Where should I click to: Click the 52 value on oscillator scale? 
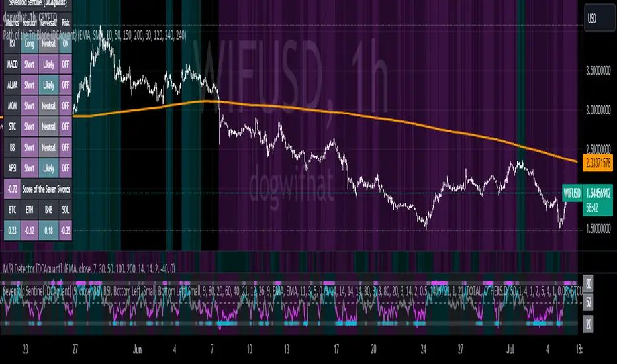click(589, 302)
